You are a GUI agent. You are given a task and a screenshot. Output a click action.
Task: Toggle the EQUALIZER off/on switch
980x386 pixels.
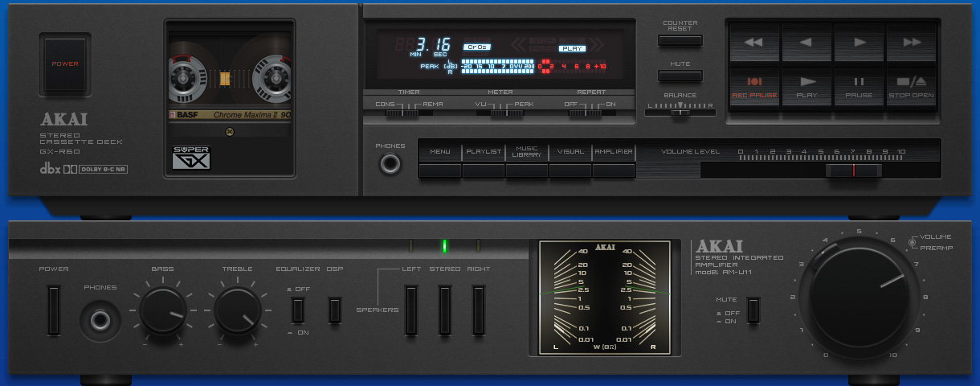click(298, 310)
